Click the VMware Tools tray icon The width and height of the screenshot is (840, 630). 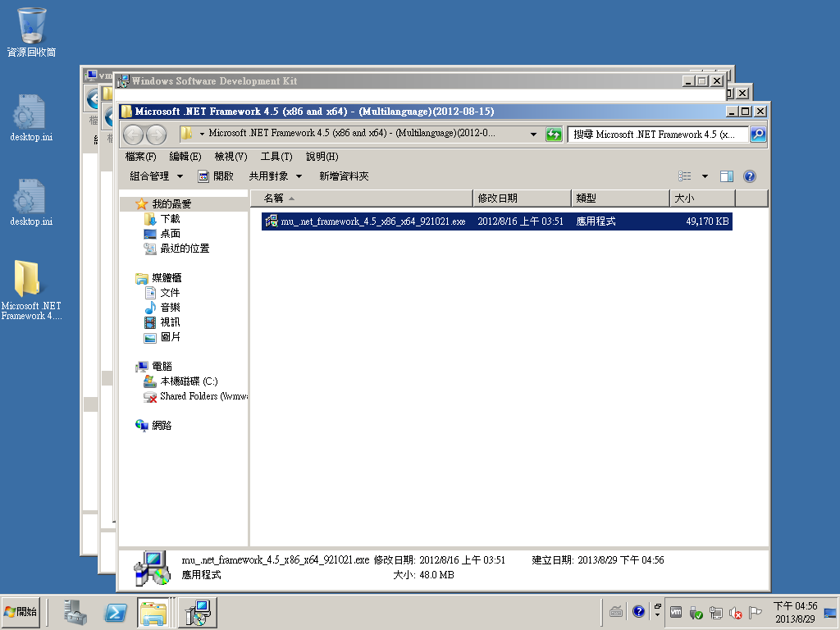(676, 612)
